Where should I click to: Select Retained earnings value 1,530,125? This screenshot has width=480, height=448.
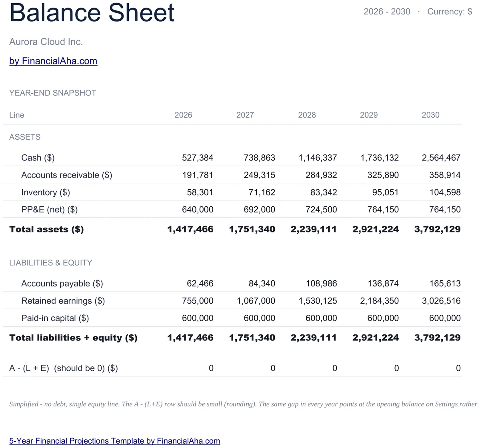pos(318,301)
